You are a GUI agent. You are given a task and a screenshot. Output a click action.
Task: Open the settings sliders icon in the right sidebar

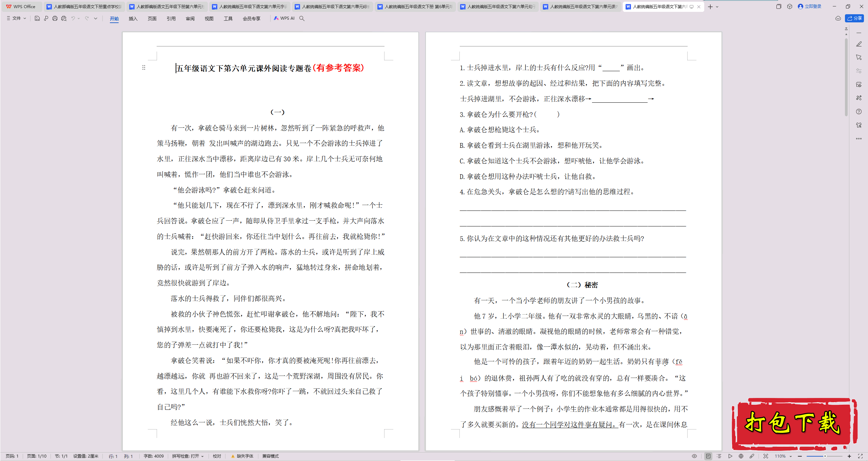coord(859,71)
